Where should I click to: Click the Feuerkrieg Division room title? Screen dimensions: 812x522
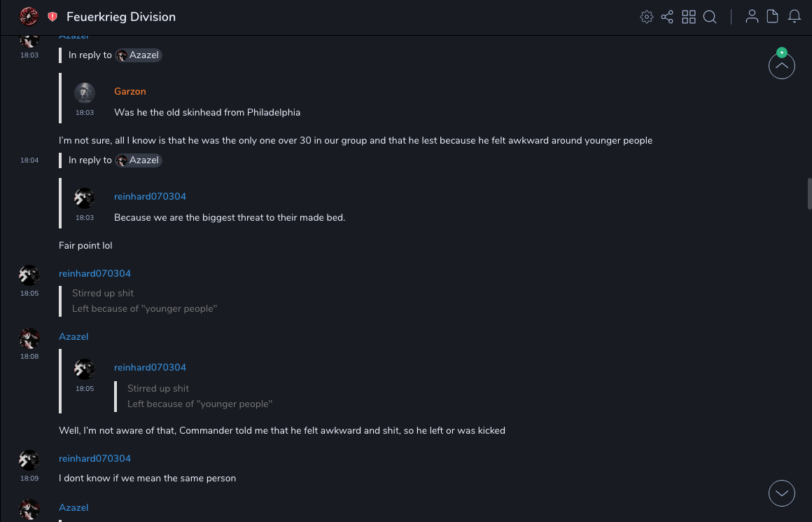[121, 17]
